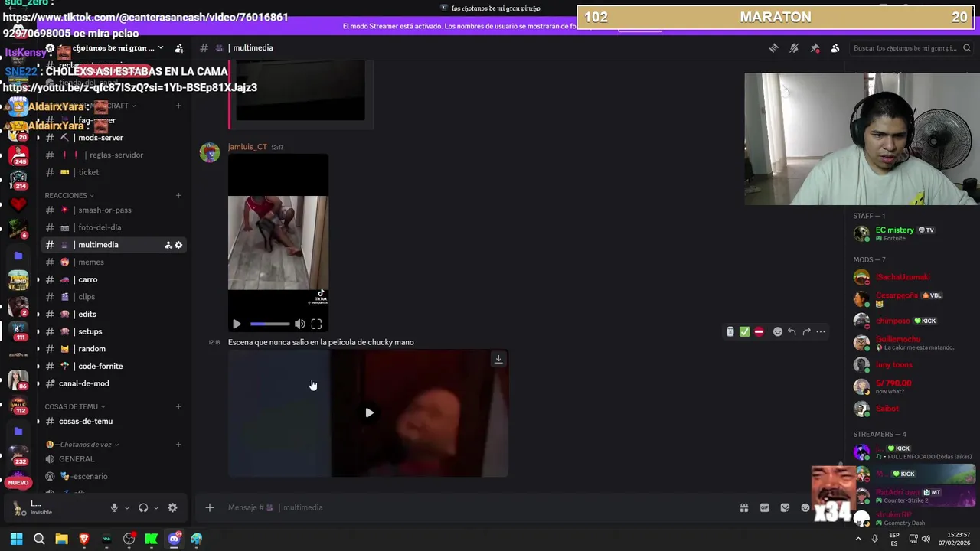Open the GIF picker
Screen dimensions: 980x551
pos(764,507)
